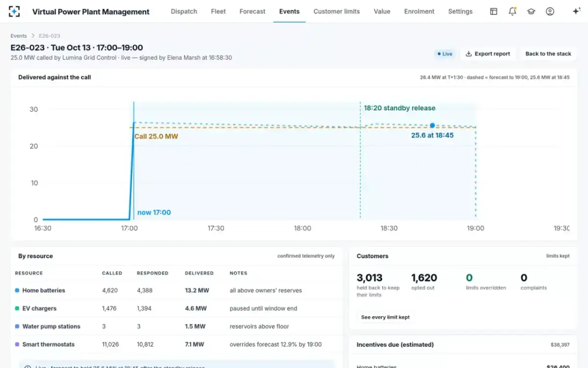
Task: Go to the Dispatch tab
Action: [184, 11]
